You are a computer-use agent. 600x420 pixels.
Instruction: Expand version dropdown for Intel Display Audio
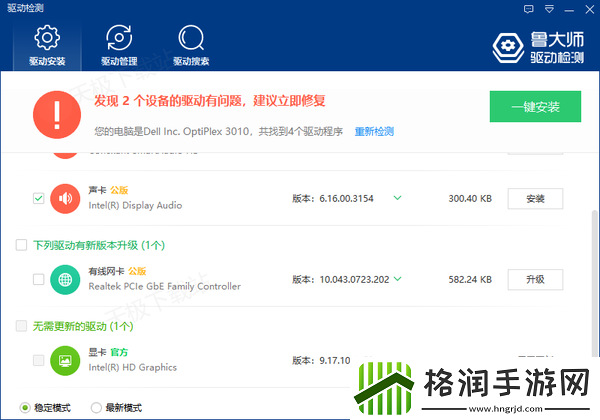click(398, 198)
